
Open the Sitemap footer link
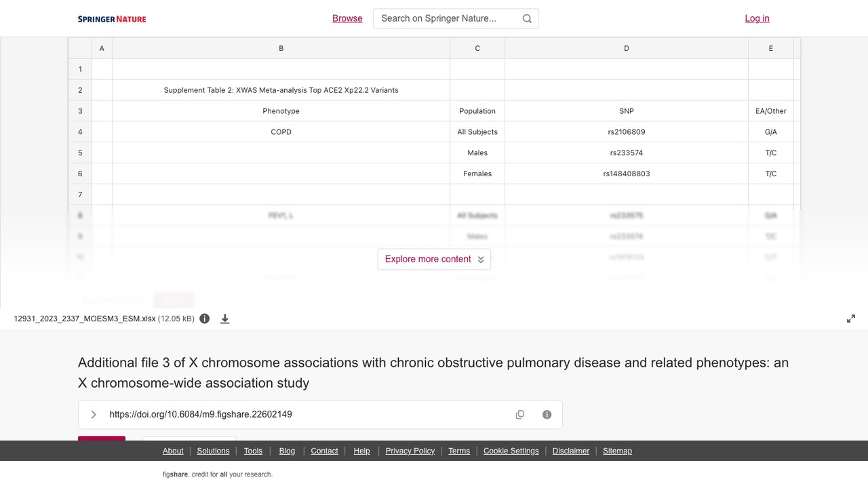[x=617, y=451]
